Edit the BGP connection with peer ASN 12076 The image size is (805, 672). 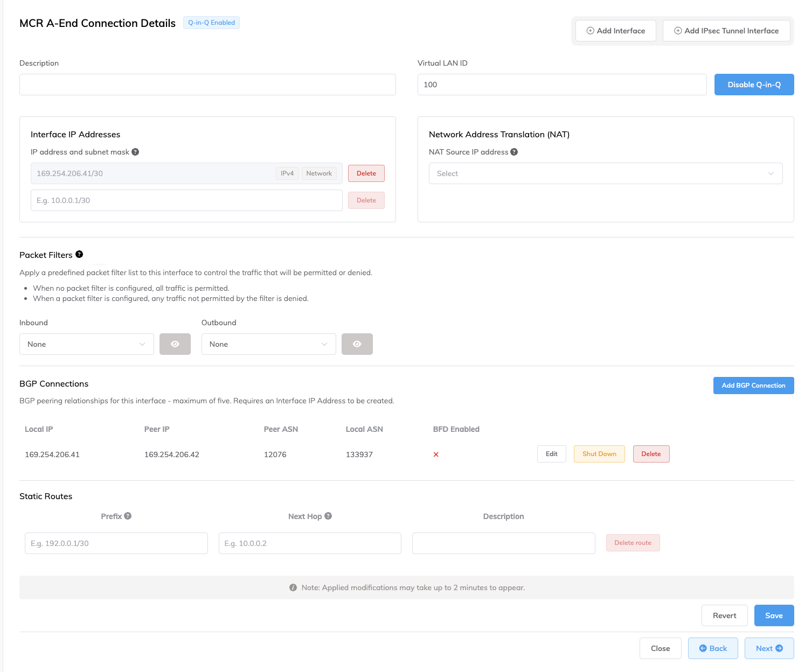click(551, 454)
